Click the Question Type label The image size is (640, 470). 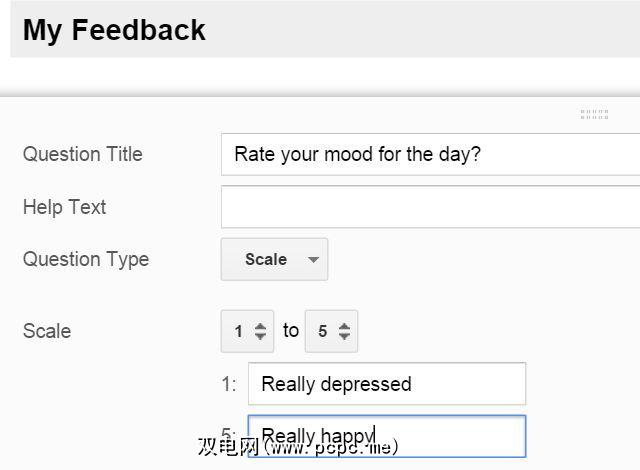(x=86, y=259)
